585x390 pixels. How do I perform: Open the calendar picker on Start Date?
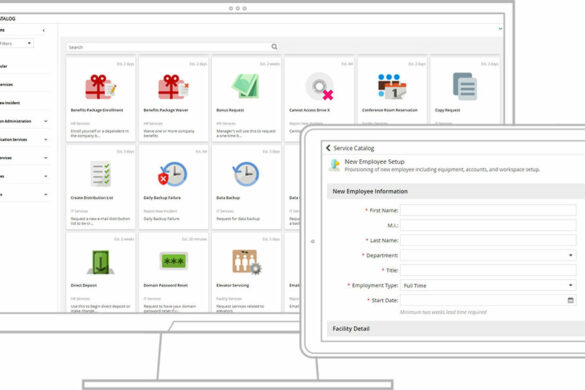coord(570,300)
